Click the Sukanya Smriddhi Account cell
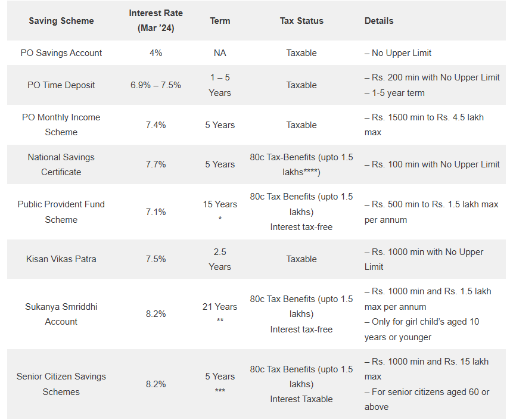The width and height of the screenshot is (510, 420). [x=61, y=314]
